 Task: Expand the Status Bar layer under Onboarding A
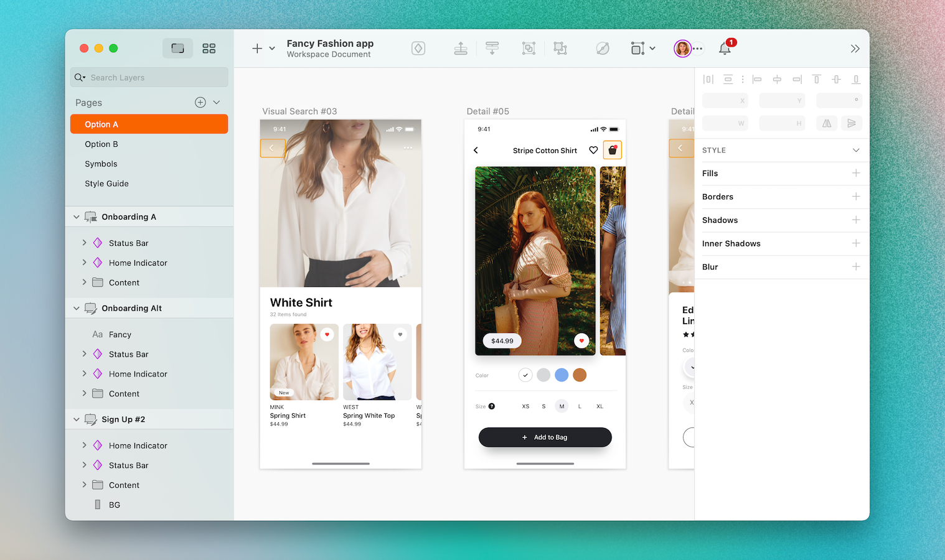(85, 243)
